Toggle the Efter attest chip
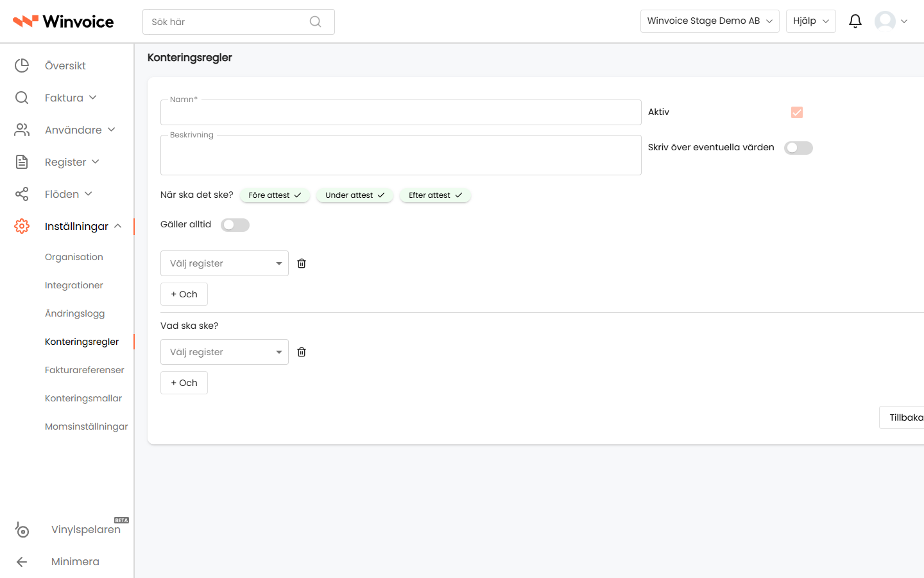The image size is (924, 578). [435, 195]
